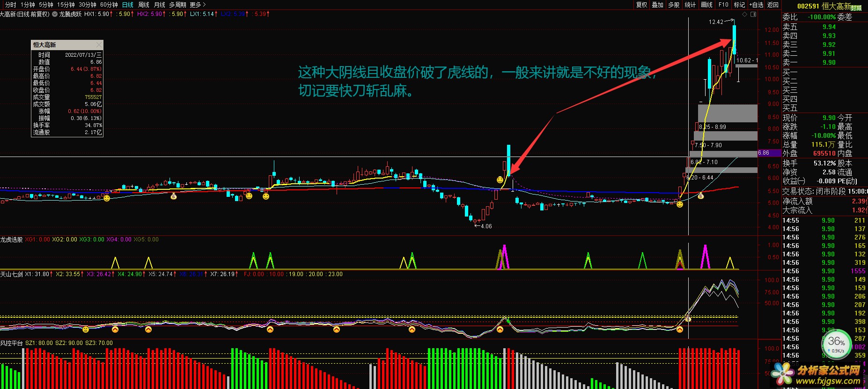This screenshot has width=868, height=389.
Task: Click the purple 6.86 price axis tag
Action: pos(770,153)
